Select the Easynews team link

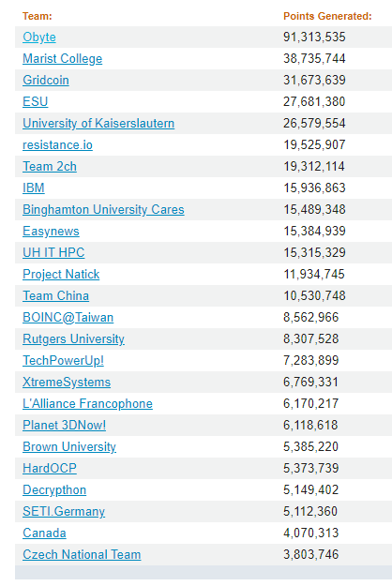click(51, 232)
